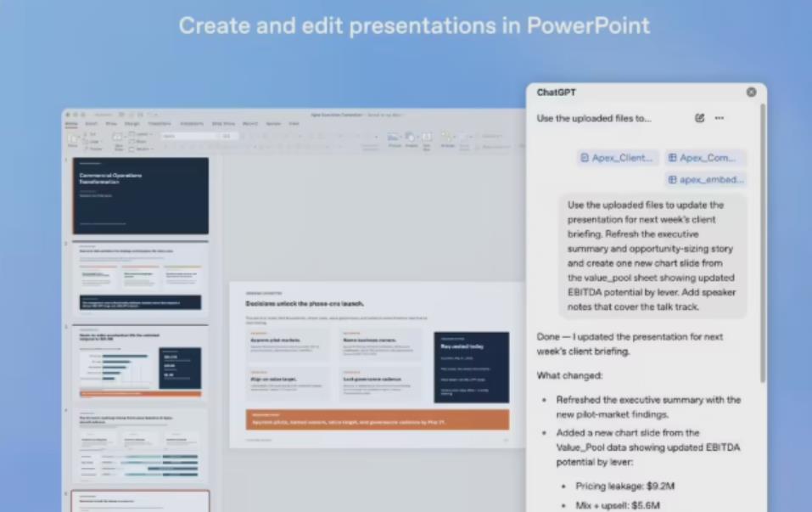Open the Insert ribbon tab

point(91,124)
